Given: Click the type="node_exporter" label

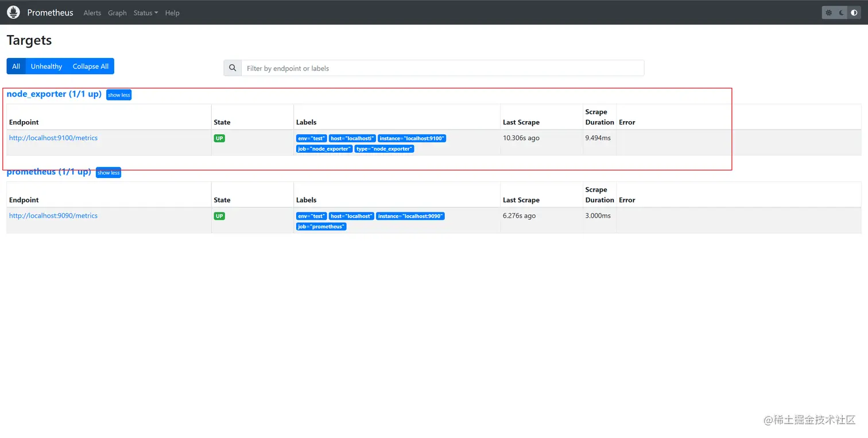Looking at the screenshot, I should (x=384, y=149).
